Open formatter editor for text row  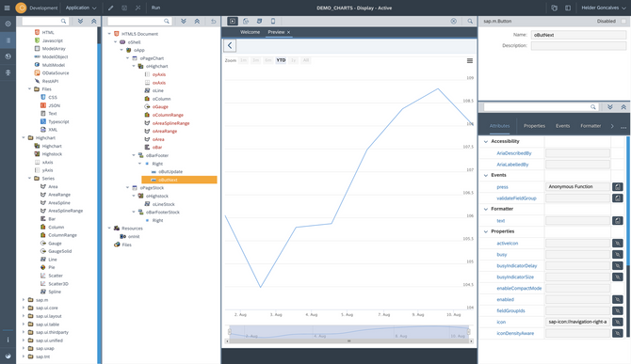[x=617, y=220]
